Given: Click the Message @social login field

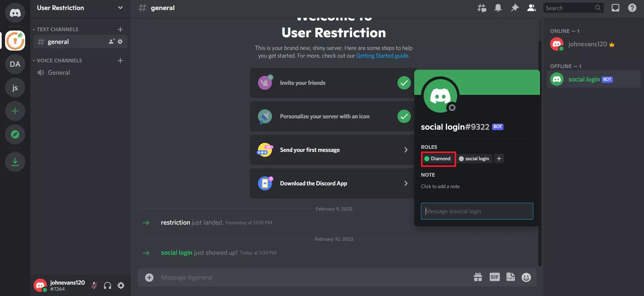Looking at the screenshot, I should click(x=477, y=211).
